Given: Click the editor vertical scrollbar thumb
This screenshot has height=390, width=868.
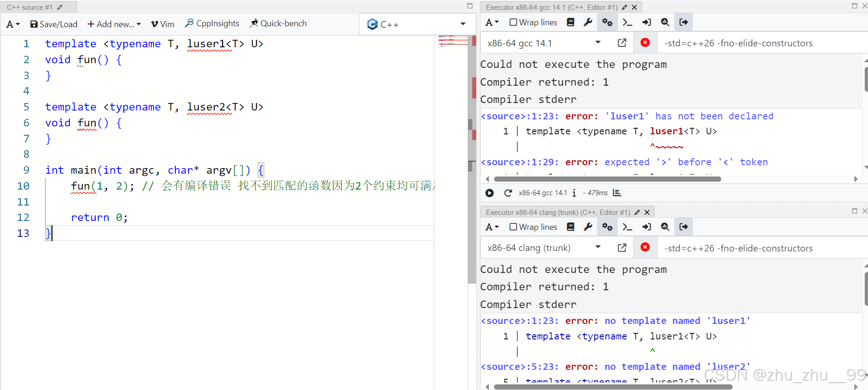Looking at the screenshot, I should (x=472, y=159).
